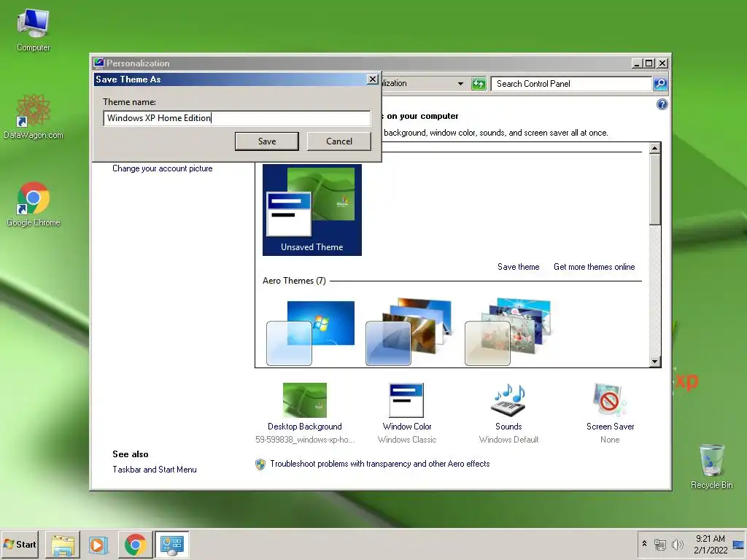Click the network tray icon
The image size is (747, 560).
pos(659,544)
